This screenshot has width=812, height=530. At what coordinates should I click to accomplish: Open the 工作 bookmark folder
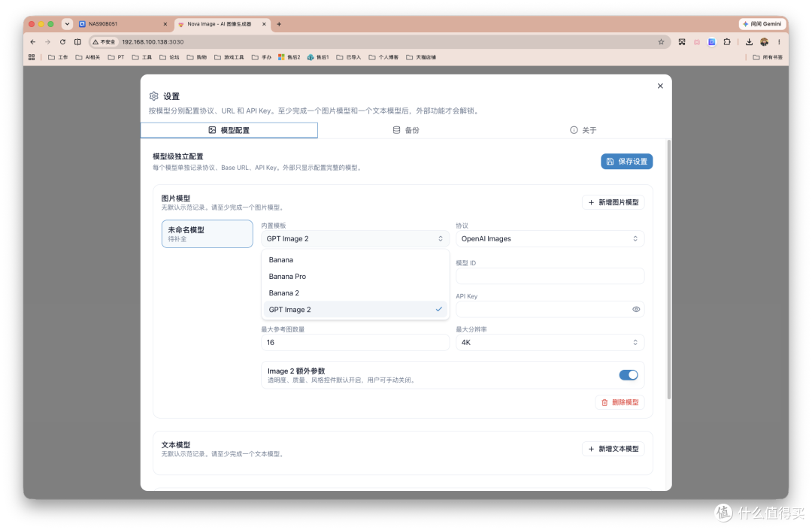point(58,57)
